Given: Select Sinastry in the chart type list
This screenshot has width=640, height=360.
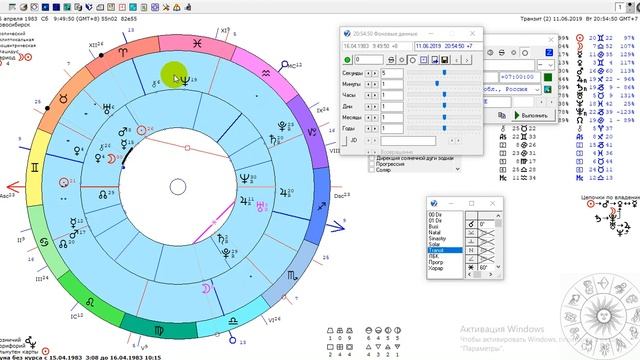Looking at the screenshot, I should point(437,238).
